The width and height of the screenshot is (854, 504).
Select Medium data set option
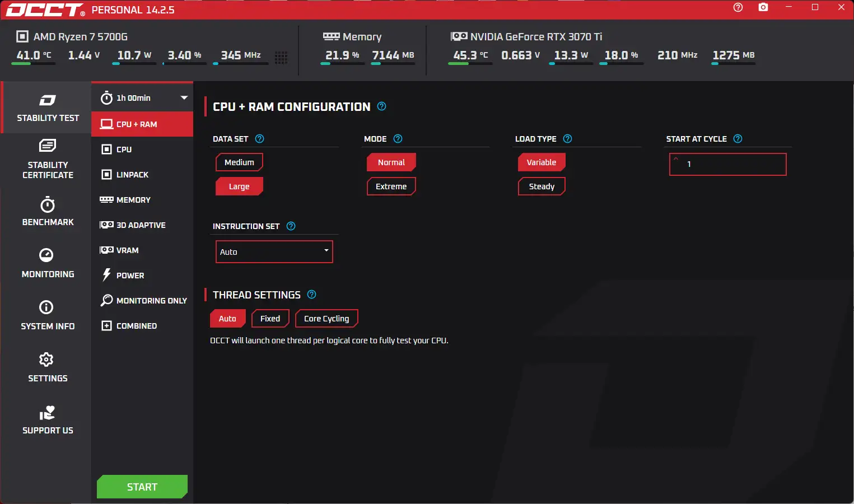coord(239,162)
